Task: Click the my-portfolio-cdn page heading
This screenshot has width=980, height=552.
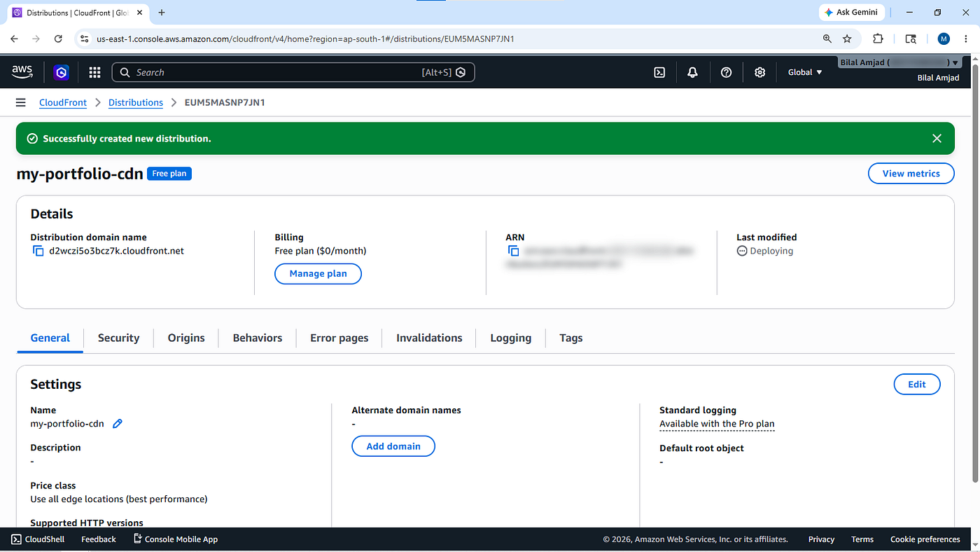Action: [x=80, y=174]
